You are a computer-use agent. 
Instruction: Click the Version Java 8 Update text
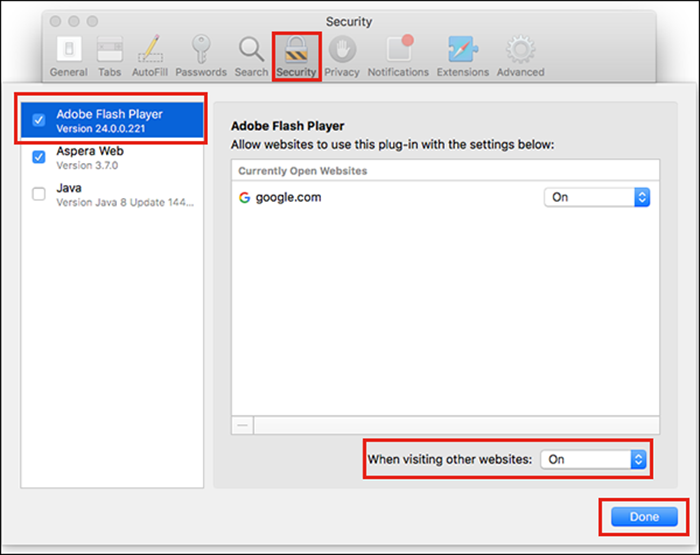[125, 202]
